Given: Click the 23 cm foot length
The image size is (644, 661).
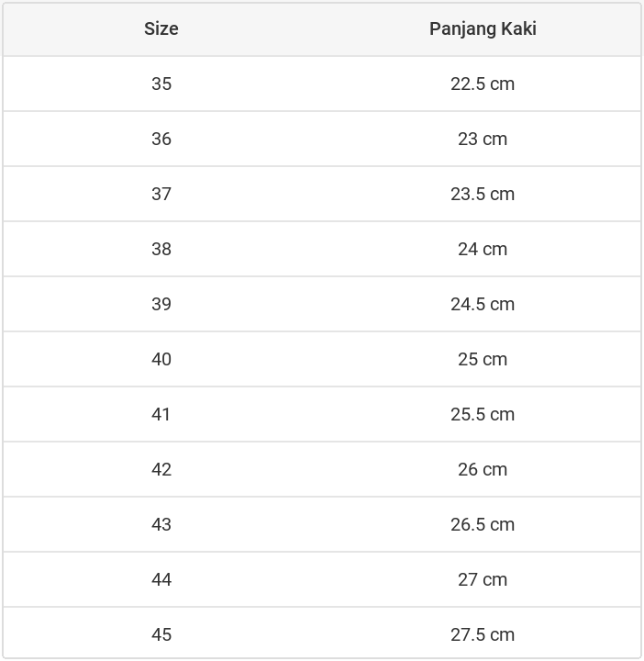Looking at the screenshot, I should point(483,139).
